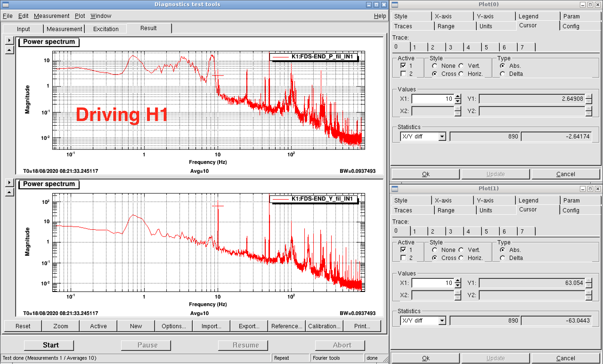Decrement X1 value in Plot(1) spinner
This screenshot has height=364, width=603.
pos(458,285)
